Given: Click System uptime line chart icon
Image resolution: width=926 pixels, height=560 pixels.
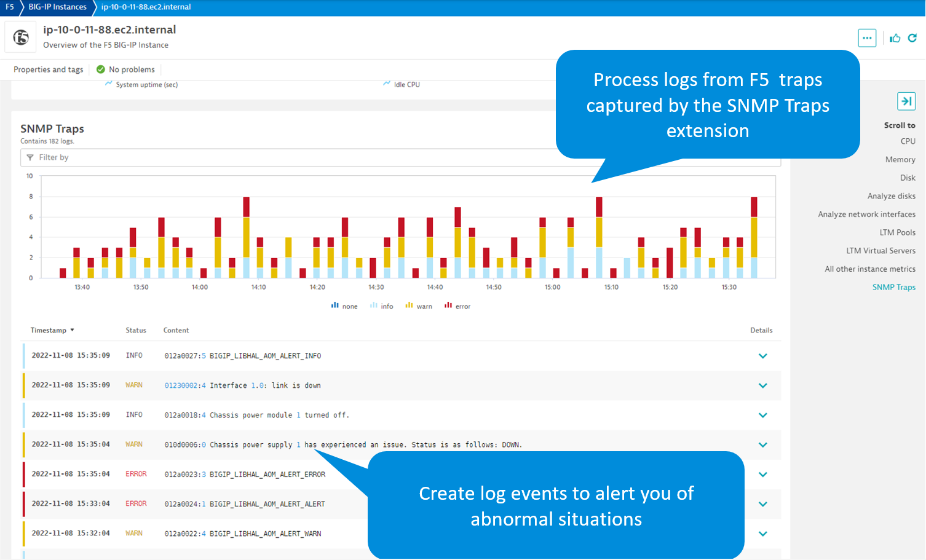Looking at the screenshot, I should pyautogui.click(x=109, y=83).
